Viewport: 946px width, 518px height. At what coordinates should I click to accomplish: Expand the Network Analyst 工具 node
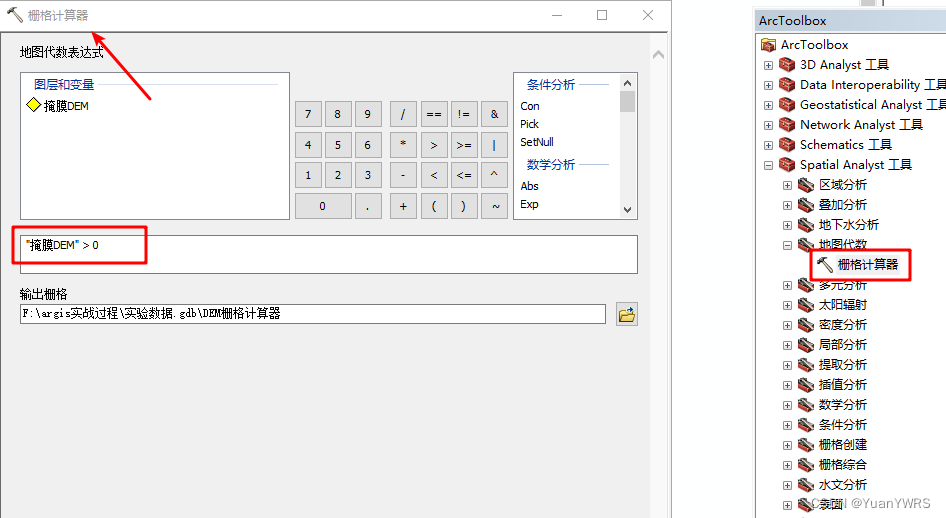pyautogui.click(x=768, y=125)
